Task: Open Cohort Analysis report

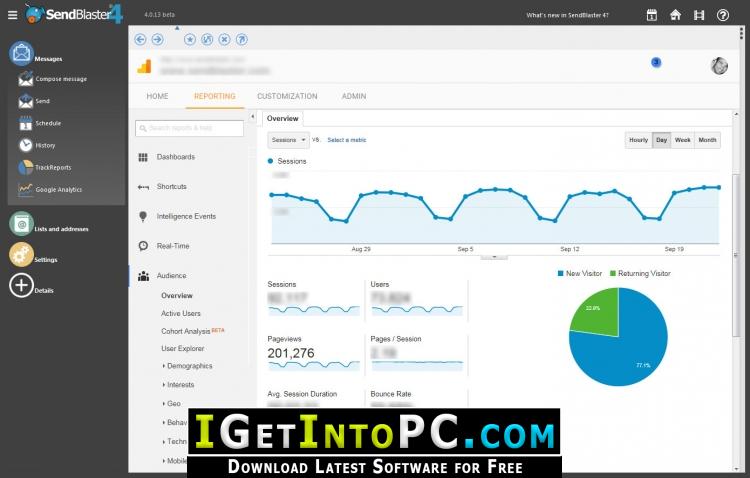Action: click(x=186, y=331)
